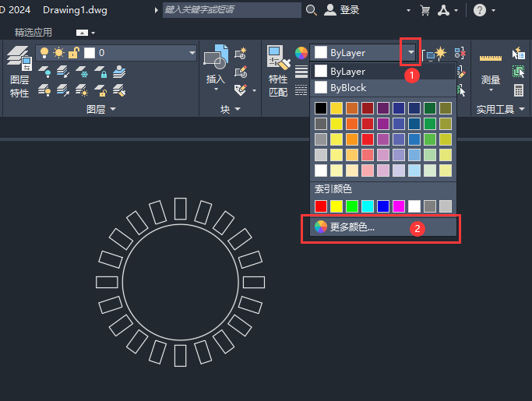This screenshot has width=532, height=401.
Task: Pick the red index color swatch
Action: click(x=321, y=206)
